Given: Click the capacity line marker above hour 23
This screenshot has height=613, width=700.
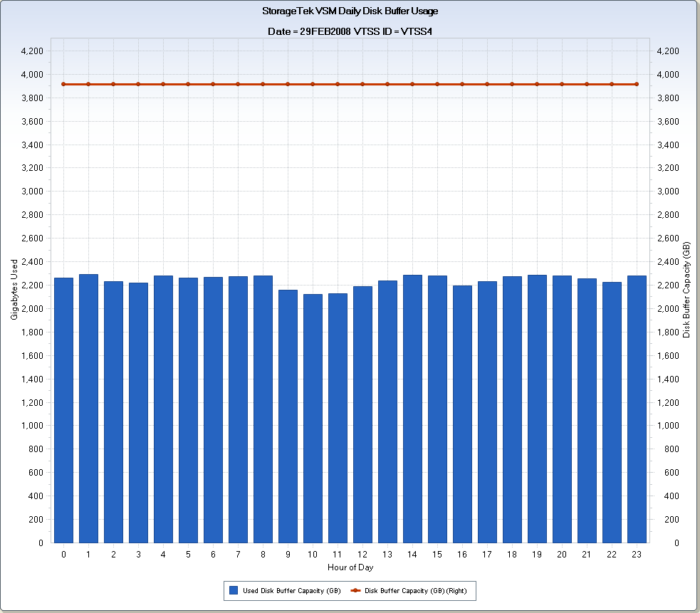Looking at the screenshot, I should click(637, 84).
